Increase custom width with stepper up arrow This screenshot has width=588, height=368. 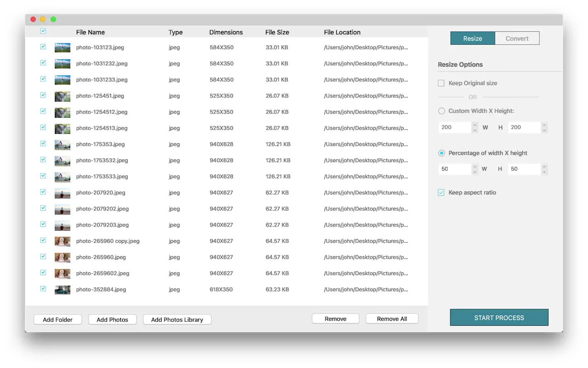(475, 125)
